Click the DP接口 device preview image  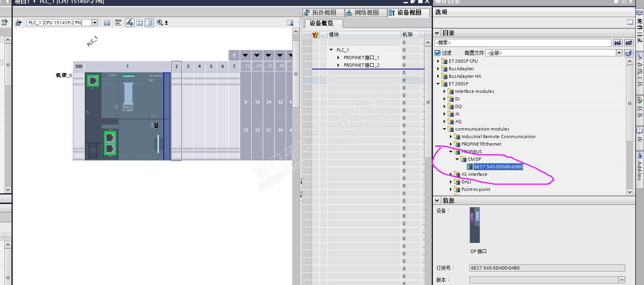tap(475, 225)
